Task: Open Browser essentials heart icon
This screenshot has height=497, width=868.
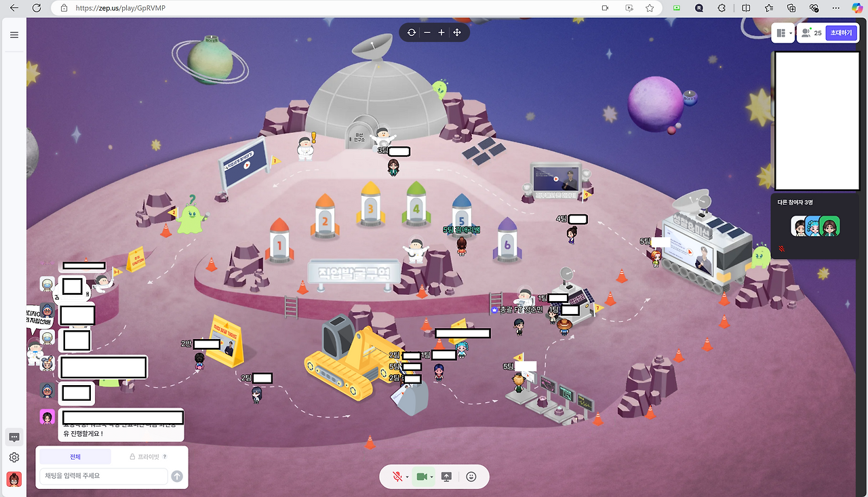Action: (x=814, y=8)
